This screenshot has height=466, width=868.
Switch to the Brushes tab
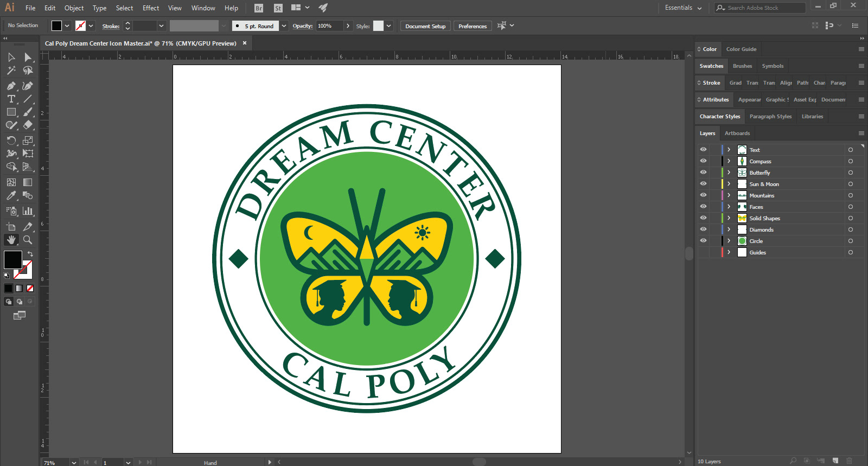[x=742, y=66]
